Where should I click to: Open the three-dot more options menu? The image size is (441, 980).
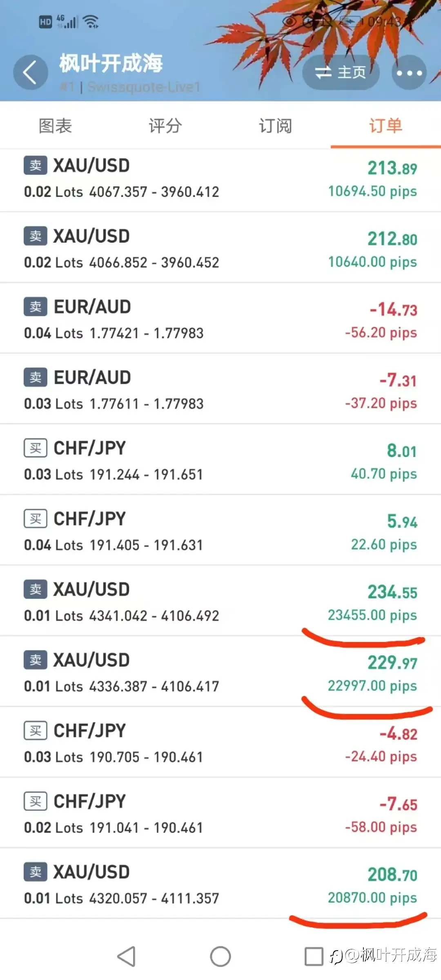point(409,73)
